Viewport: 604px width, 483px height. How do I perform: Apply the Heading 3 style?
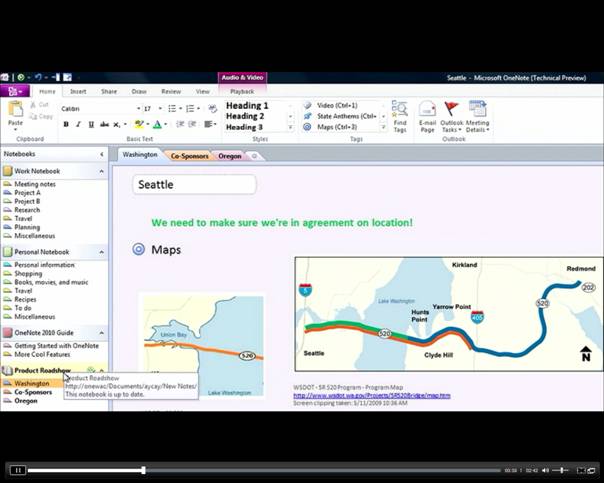click(x=244, y=127)
